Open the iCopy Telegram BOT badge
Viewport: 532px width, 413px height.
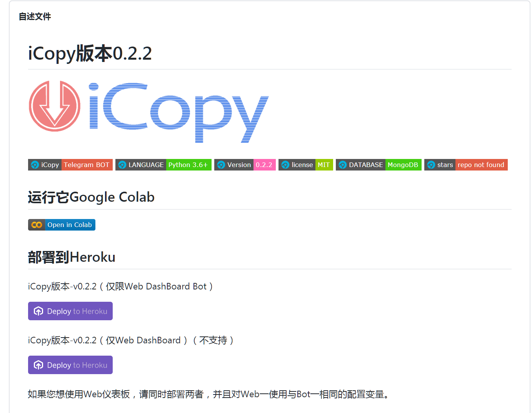[x=70, y=165]
